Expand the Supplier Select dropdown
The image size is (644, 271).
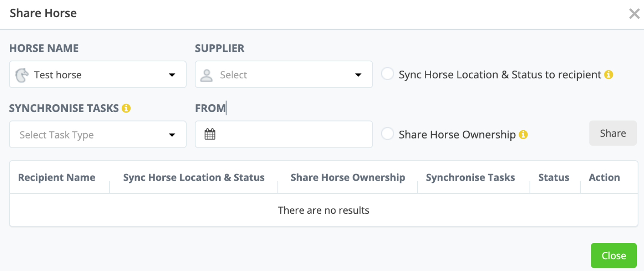pyautogui.click(x=358, y=75)
